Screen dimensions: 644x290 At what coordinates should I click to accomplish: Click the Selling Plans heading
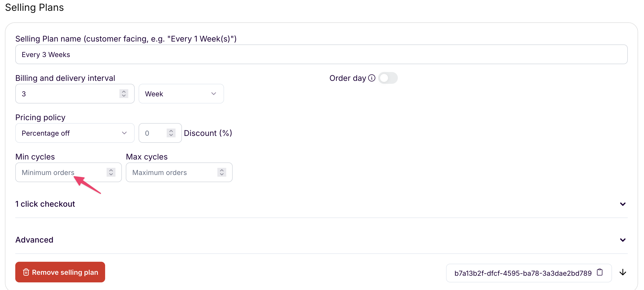tap(34, 7)
